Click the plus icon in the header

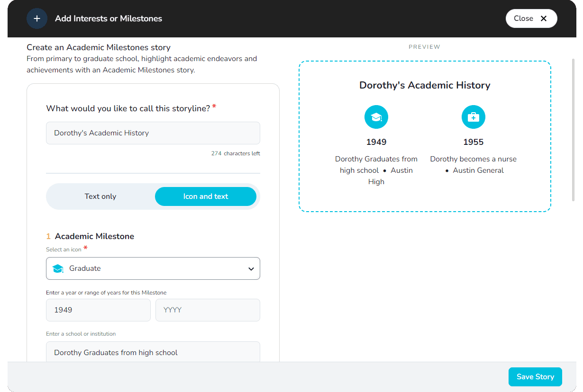coord(37,18)
